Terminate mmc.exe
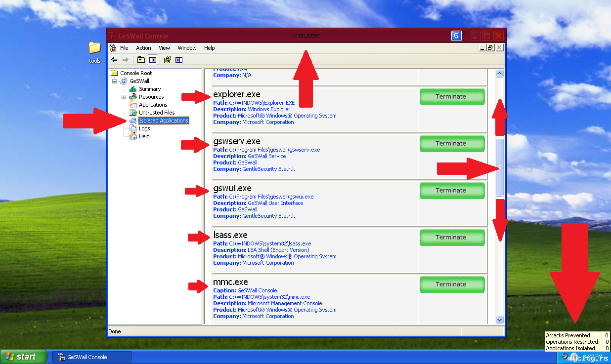 (x=452, y=284)
